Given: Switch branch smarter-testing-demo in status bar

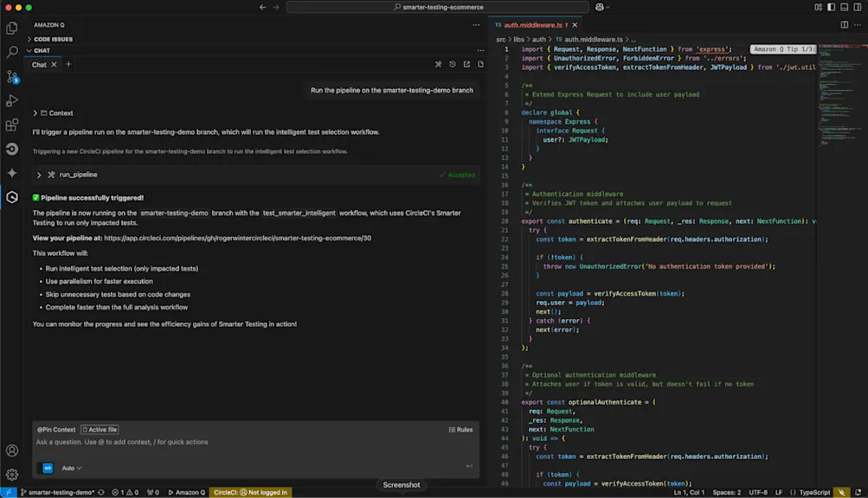Looking at the screenshot, I should (57, 493).
